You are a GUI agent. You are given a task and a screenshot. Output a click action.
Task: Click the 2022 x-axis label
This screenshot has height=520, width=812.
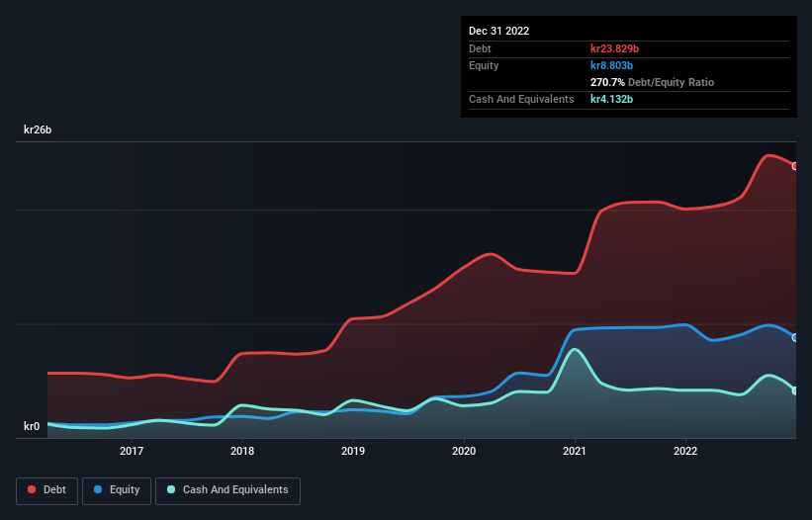(685, 451)
